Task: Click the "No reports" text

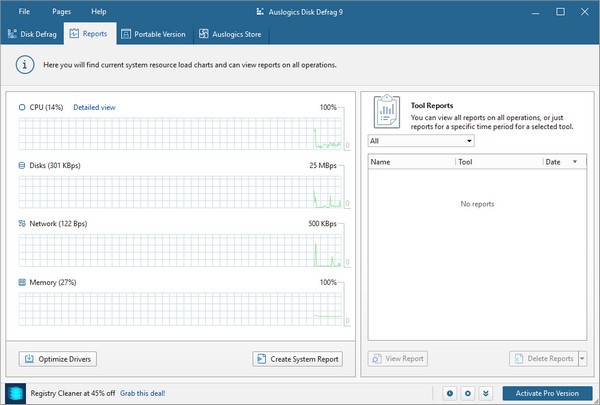Action: click(x=477, y=204)
